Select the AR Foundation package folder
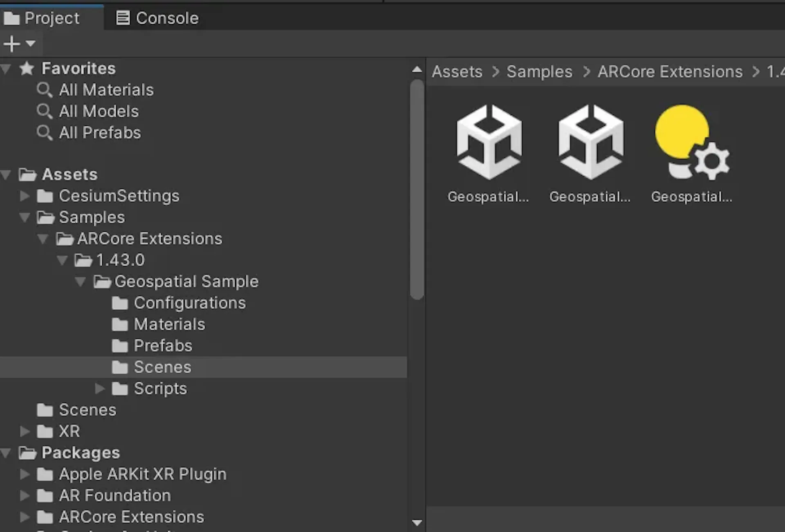This screenshot has width=785, height=532. coord(115,495)
